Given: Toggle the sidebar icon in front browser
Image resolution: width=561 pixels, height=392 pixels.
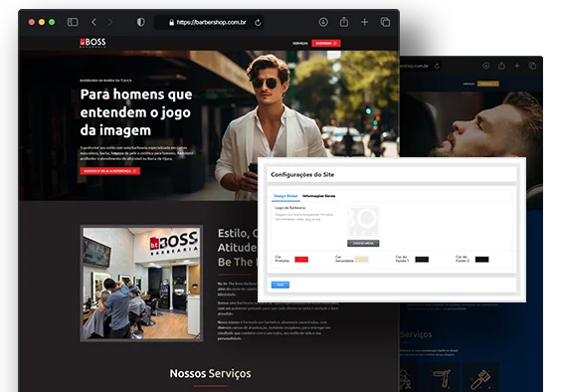Looking at the screenshot, I should (x=73, y=22).
